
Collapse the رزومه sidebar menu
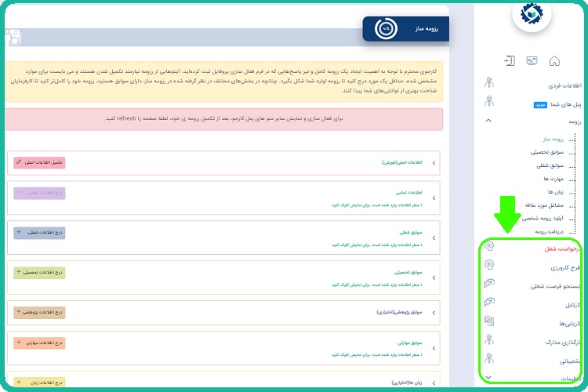(488, 121)
